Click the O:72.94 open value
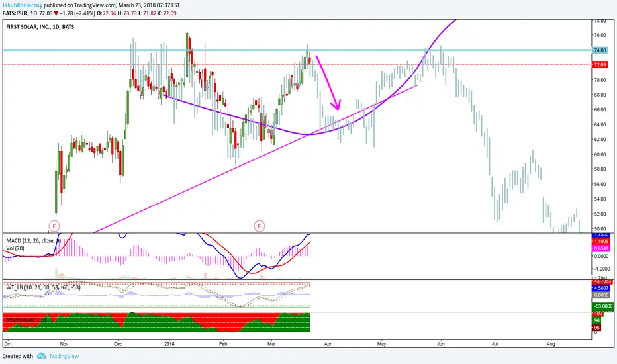The height and width of the screenshot is (364, 617). (x=105, y=13)
